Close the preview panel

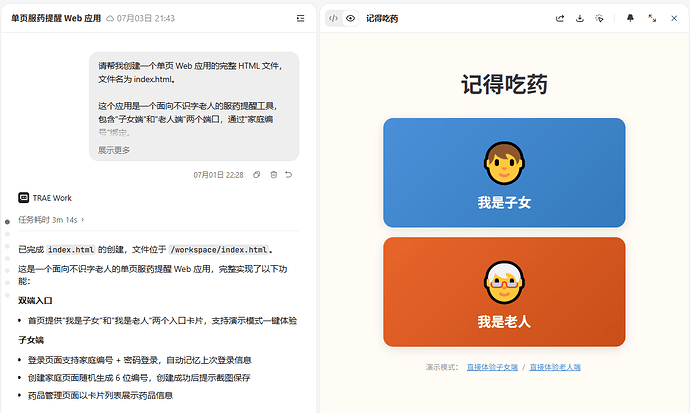(674, 18)
